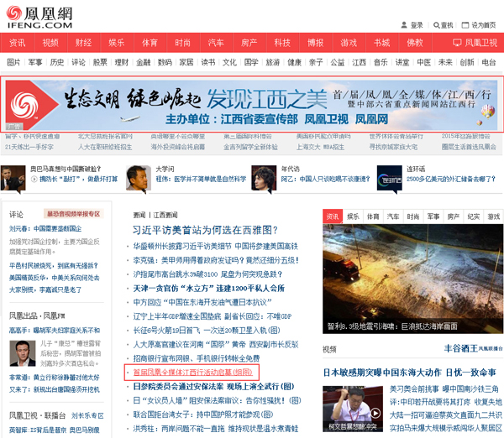Switch to 江西要闻 news tab
Screen dimensions: 504x438
coord(165,215)
